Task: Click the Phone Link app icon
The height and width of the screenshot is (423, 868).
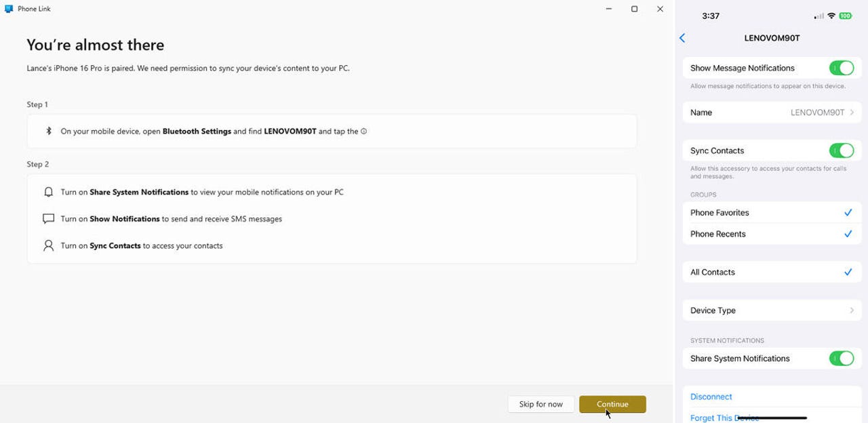Action: 9,9
